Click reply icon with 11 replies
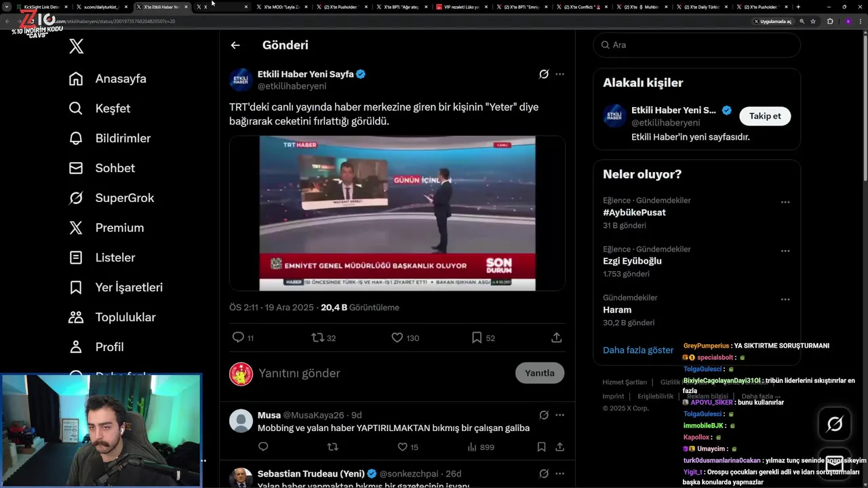The image size is (868, 488). pyautogui.click(x=238, y=337)
